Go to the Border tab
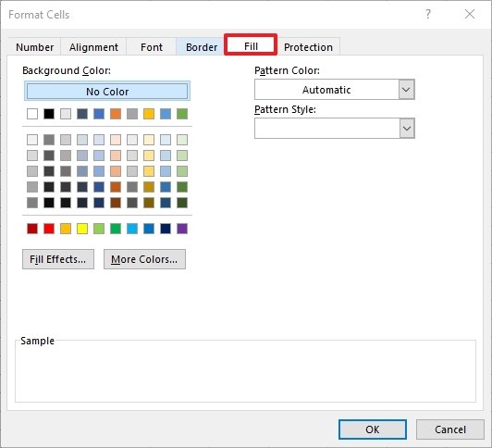The width and height of the screenshot is (492, 448). click(x=201, y=47)
